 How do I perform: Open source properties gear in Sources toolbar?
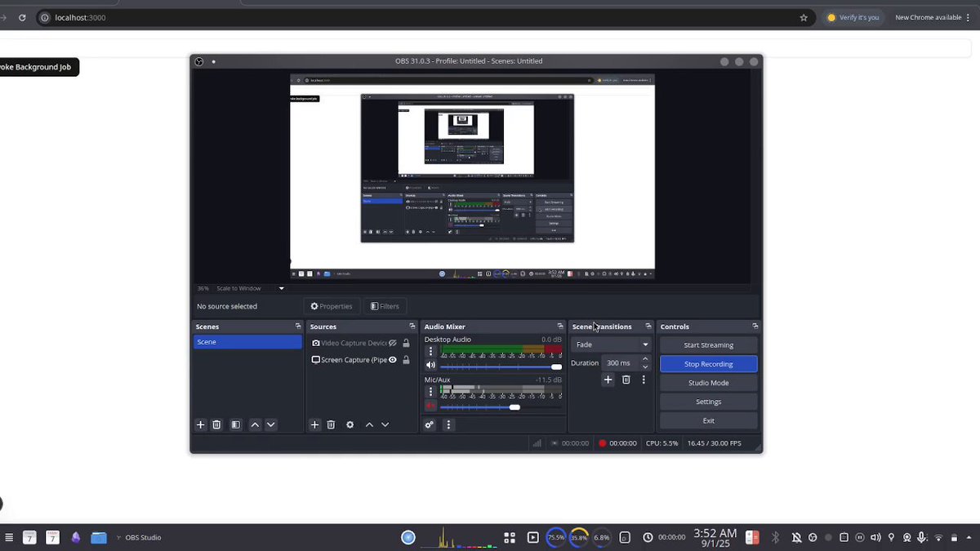point(350,424)
